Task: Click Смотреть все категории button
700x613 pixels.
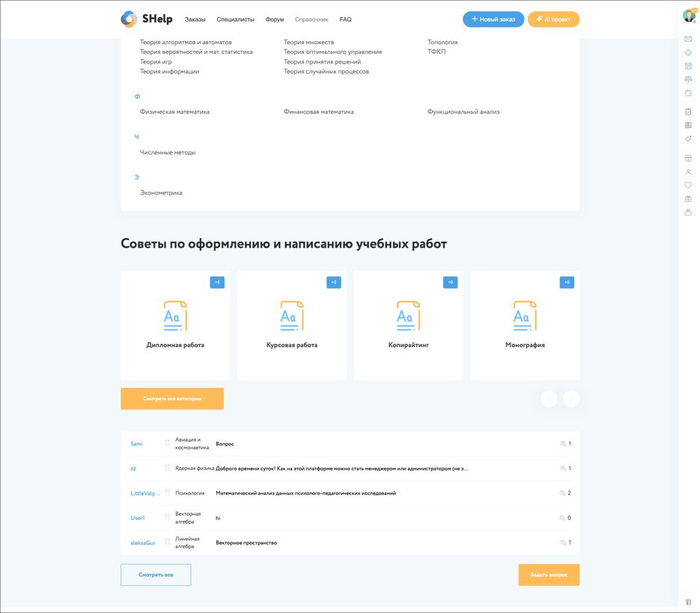Action: pyautogui.click(x=172, y=399)
